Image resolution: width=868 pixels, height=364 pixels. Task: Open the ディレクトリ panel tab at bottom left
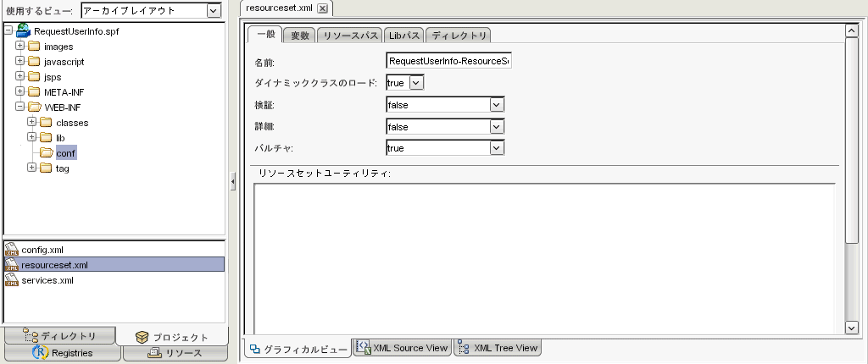pyautogui.click(x=60, y=336)
